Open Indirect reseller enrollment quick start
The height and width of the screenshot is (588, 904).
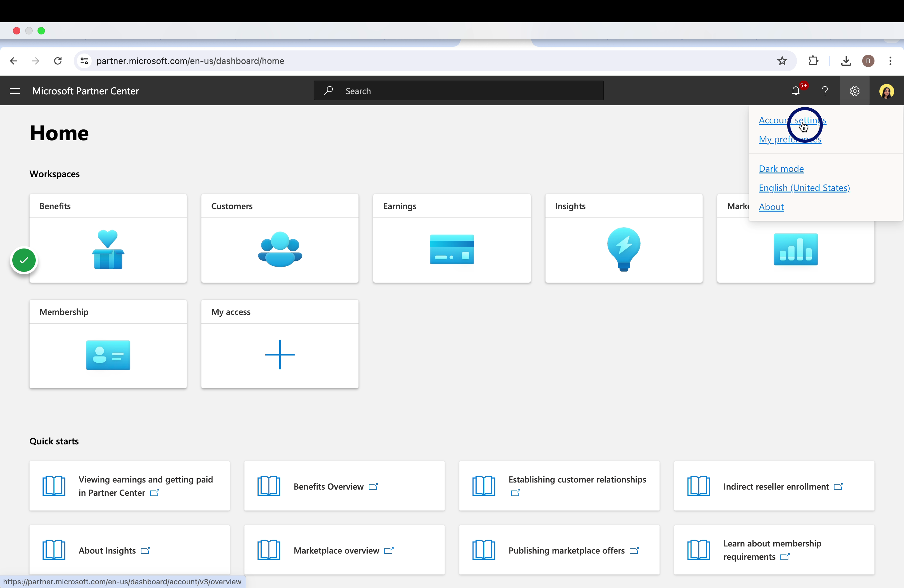[774, 486]
